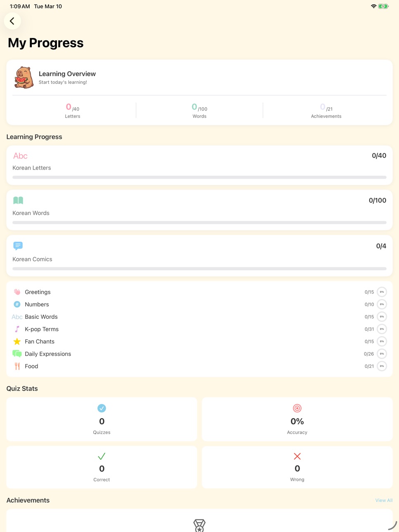Click the music note K-pop Terms icon
The image size is (399, 532).
17,329
